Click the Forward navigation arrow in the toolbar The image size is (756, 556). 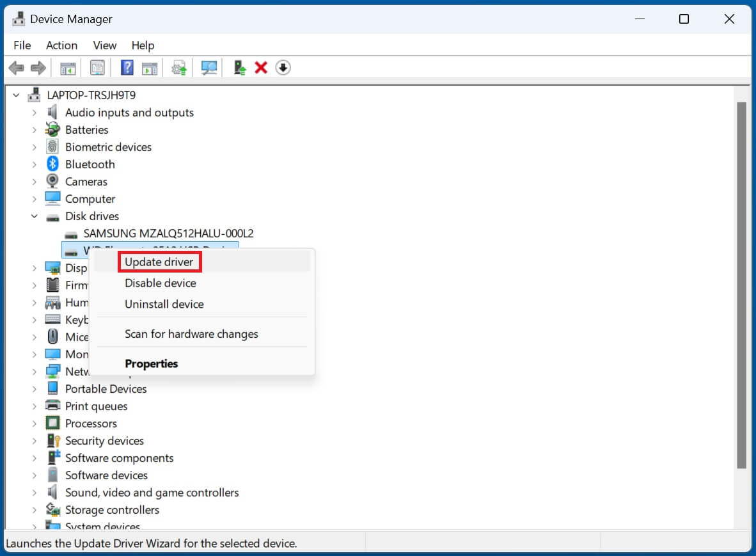37,67
